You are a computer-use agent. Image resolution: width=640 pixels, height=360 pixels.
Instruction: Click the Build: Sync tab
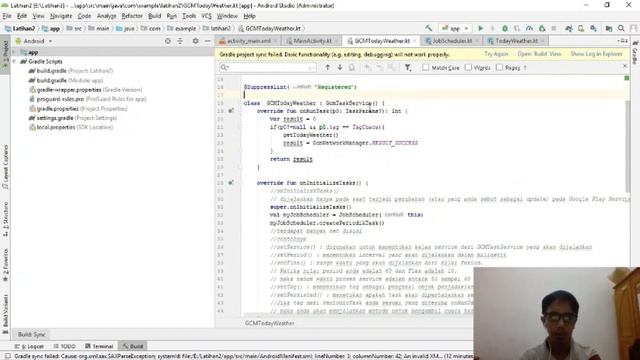click(x=32, y=334)
